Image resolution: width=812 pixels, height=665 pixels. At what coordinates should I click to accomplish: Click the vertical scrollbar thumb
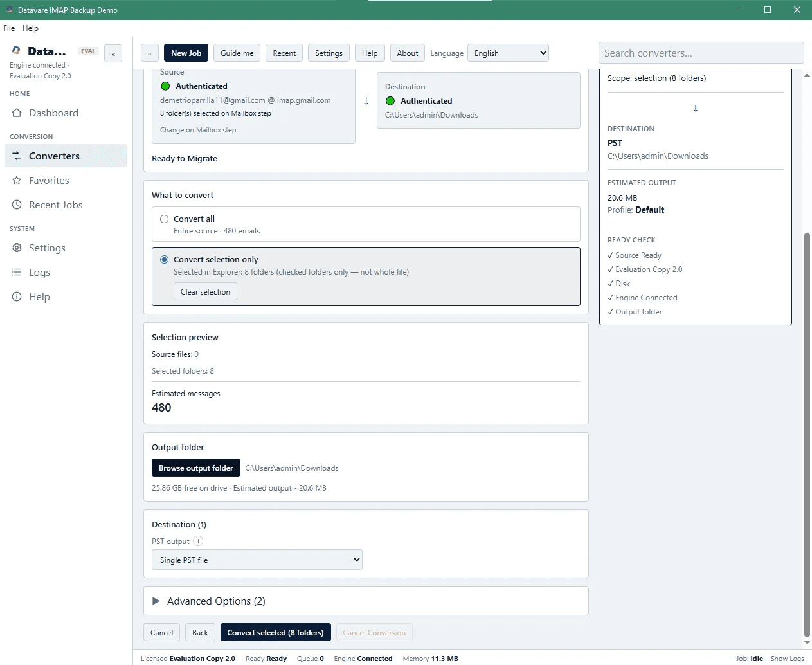[x=807, y=434]
